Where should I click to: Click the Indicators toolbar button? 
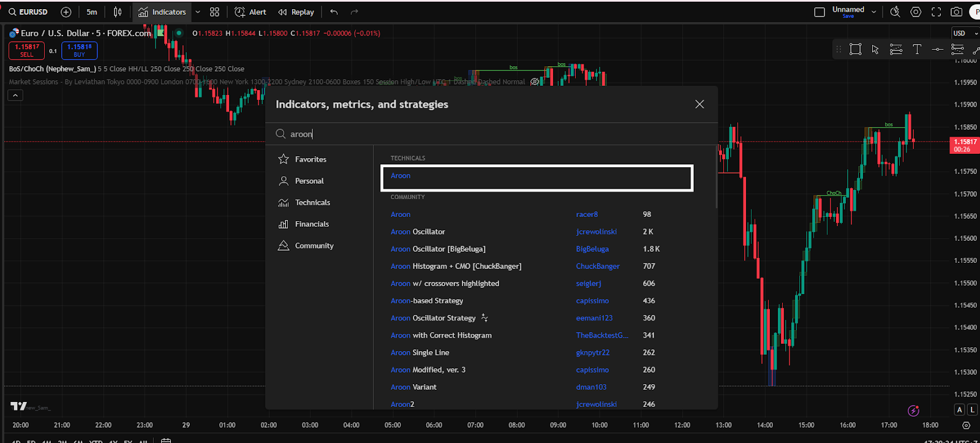162,12
